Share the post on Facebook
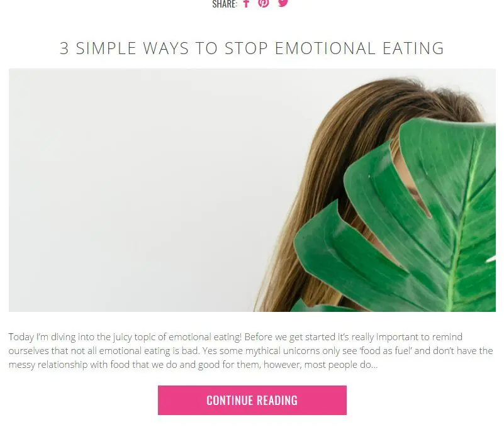The height and width of the screenshot is (427, 504). 246,3
